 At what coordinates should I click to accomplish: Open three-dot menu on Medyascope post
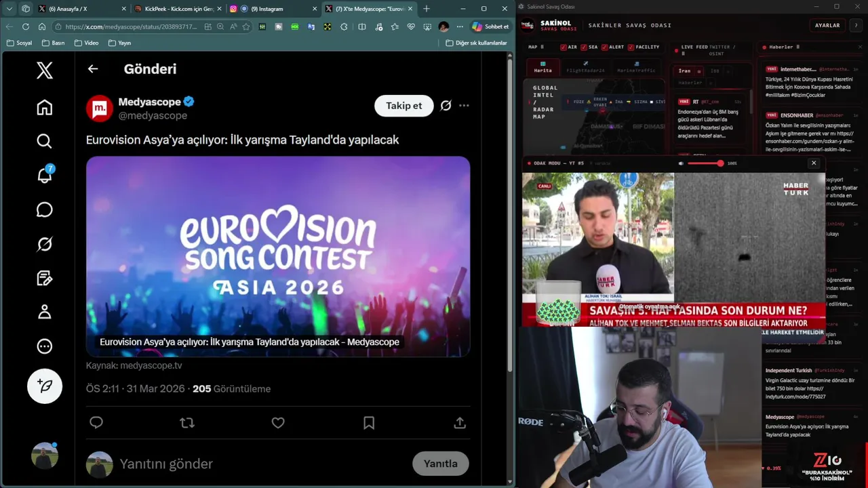(x=464, y=106)
